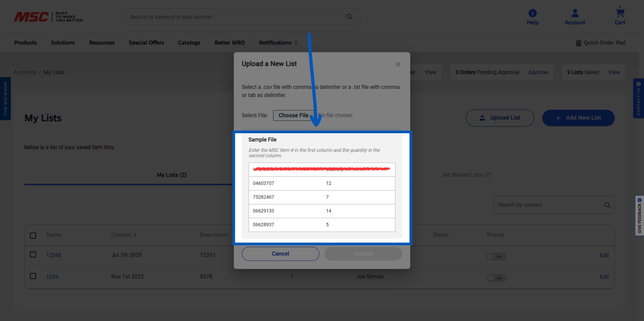Open list 1234 link
Image resolution: width=644 pixels, height=321 pixels.
52,277
